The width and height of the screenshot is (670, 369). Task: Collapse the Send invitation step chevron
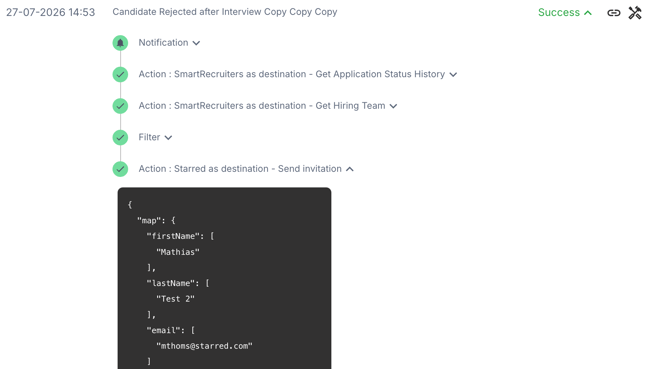350,169
